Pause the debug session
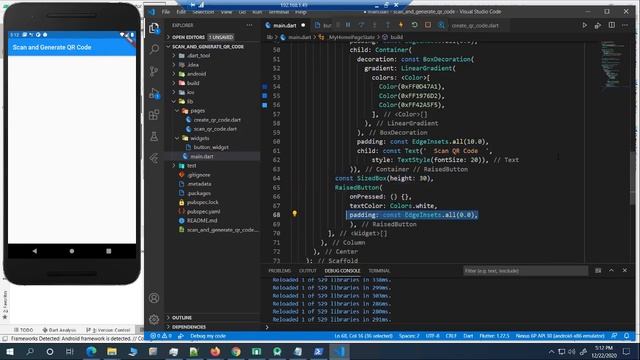Image resolution: width=640 pixels, height=360 pixels. (x=348, y=25)
